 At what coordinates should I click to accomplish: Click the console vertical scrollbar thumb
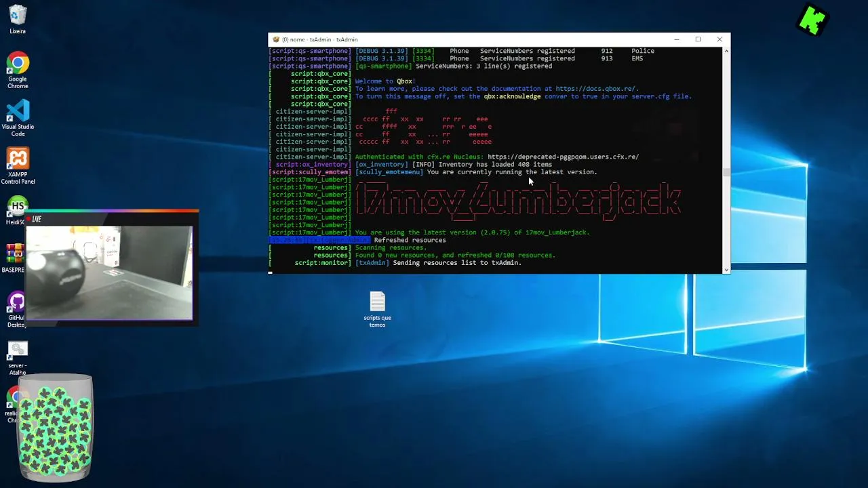pos(726,172)
